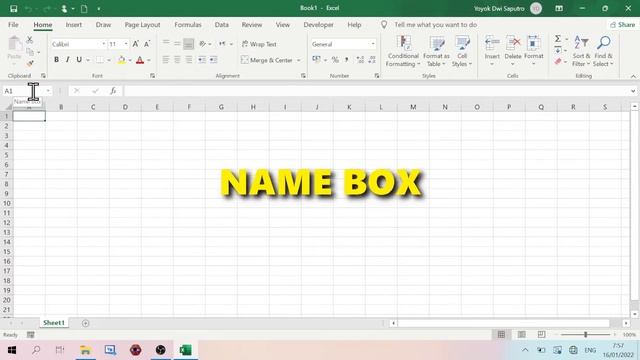
Task: Click the Center horizontal align icon
Action: point(177,60)
